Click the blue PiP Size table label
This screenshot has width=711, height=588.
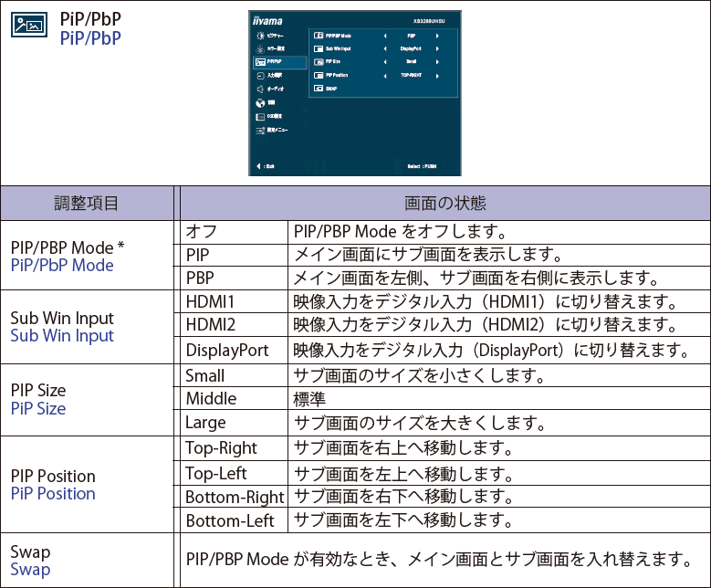[x=38, y=408]
